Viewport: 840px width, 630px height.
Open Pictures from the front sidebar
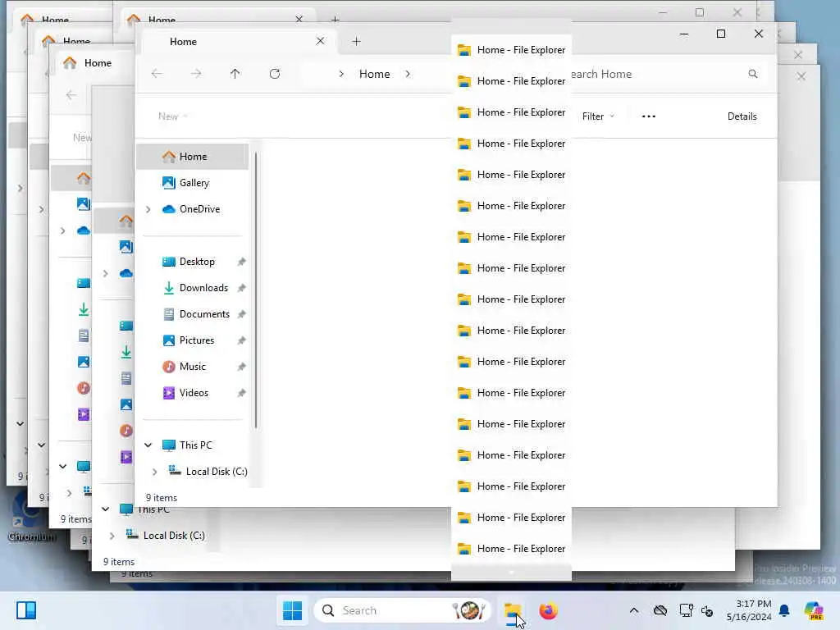click(196, 340)
